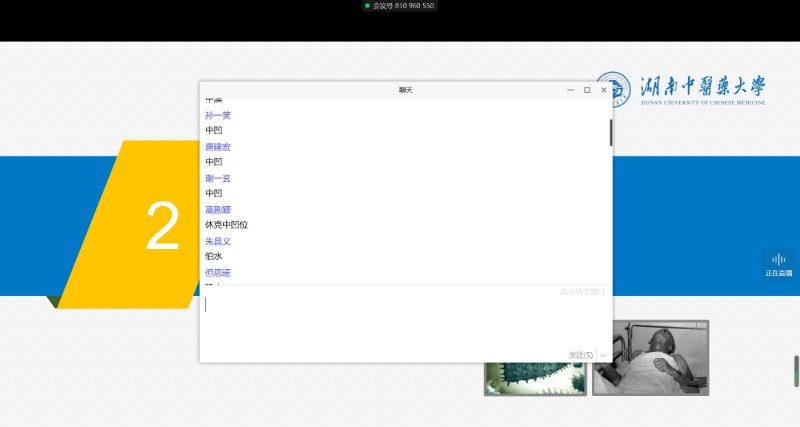
Task: Close the chat window
Action: [603, 90]
